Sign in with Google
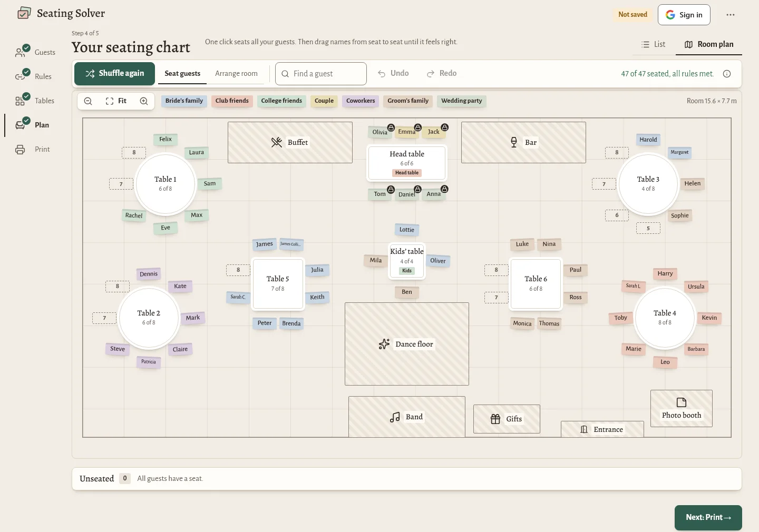Viewport: 759px width, 532px height. (684, 15)
